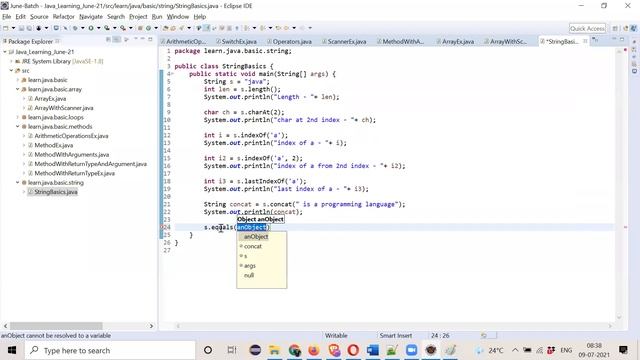Choose 'concat' from autocomplete suggestions
The width and height of the screenshot is (640, 360).
(253, 247)
